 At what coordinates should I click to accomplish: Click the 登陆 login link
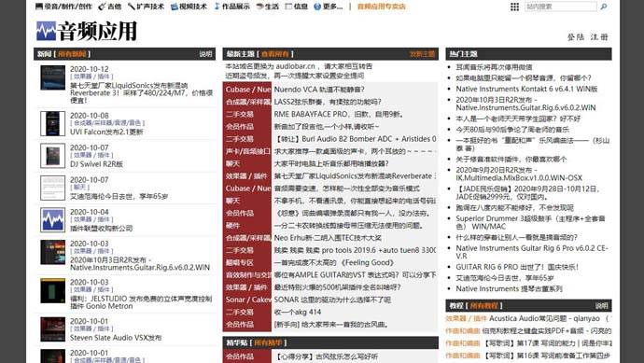pyautogui.click(x=576, y=37)
